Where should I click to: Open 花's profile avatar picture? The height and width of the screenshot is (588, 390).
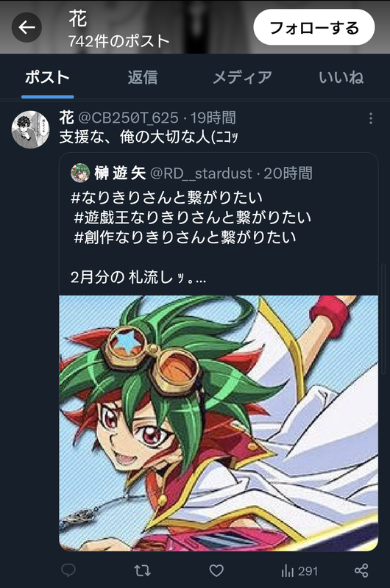point(30,129)
